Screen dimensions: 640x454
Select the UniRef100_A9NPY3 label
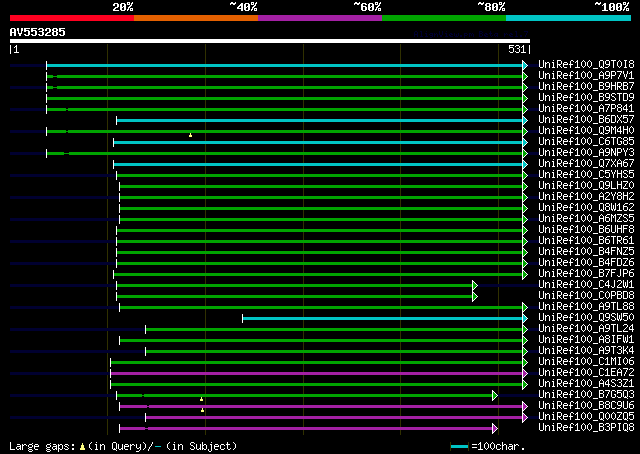(x=586, y=153)
